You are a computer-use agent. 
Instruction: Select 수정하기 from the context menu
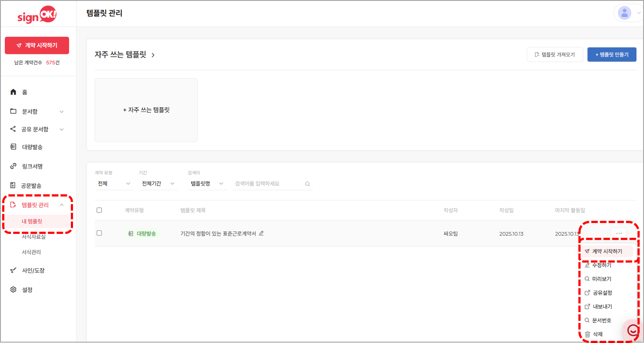point(601,265)
